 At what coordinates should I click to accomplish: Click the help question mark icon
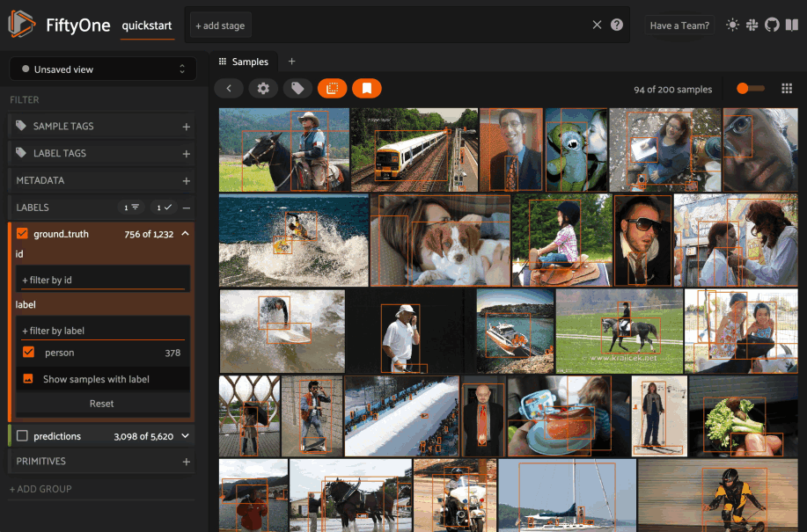pos(617,26)
